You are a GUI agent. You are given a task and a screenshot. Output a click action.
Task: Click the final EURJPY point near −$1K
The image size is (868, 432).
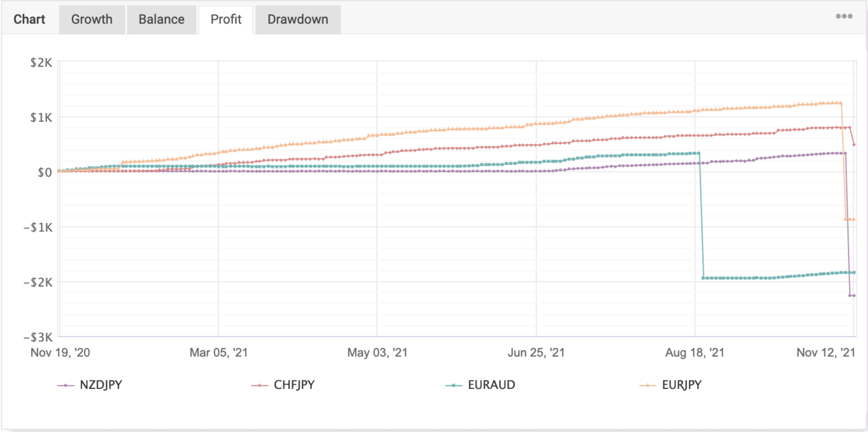(854, 219)
